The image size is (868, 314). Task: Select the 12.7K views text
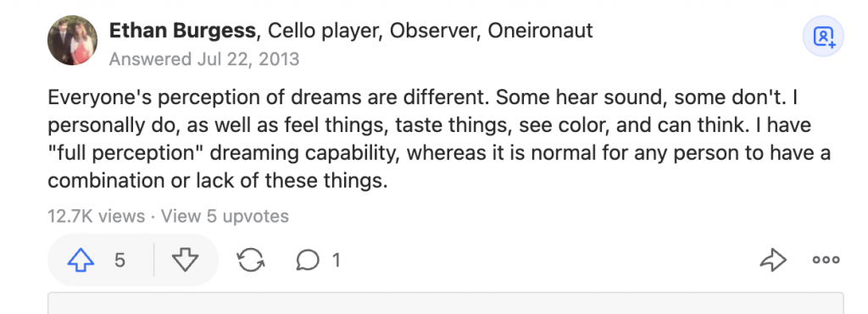[97, 216]
